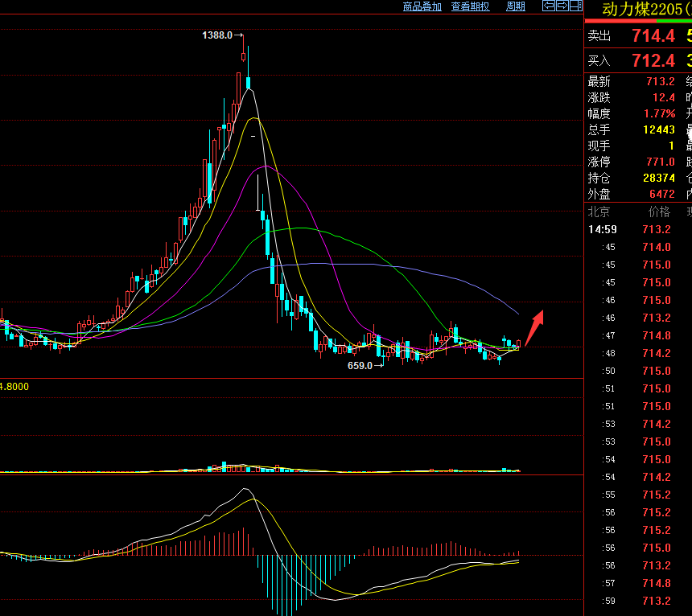Click the 卖出 price 714.4
The image size is (692, 616).
click(653, 35)
